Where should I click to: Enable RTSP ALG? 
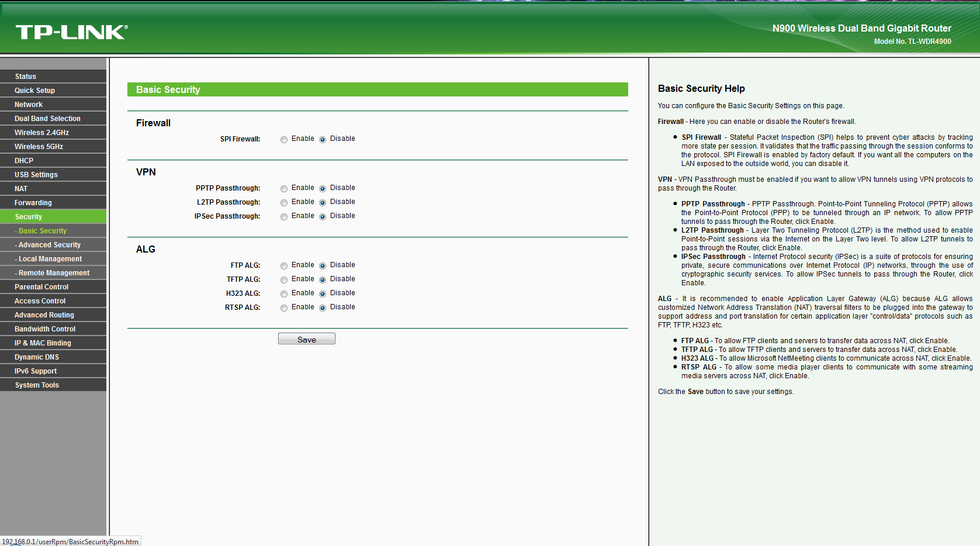(284, 308)
